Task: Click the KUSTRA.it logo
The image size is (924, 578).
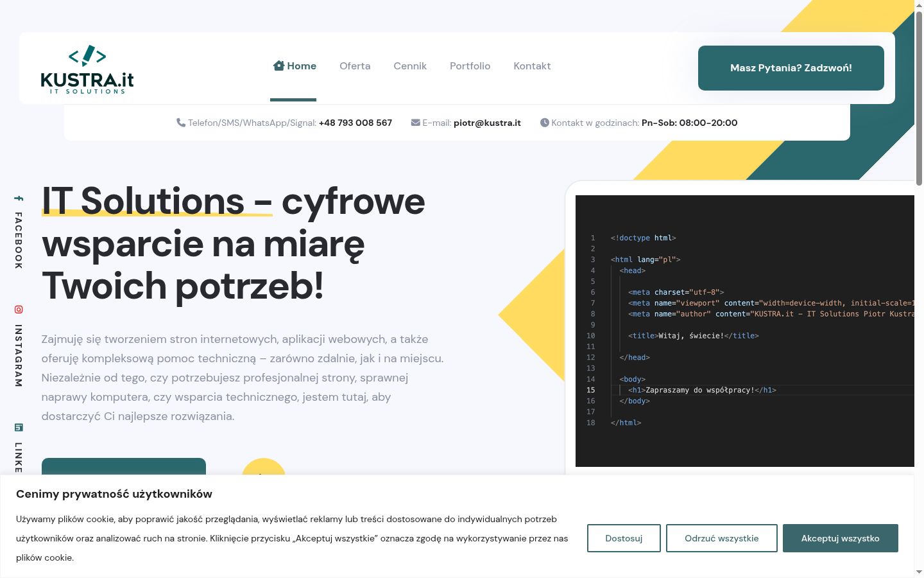Action: click(x=87, y=69)
